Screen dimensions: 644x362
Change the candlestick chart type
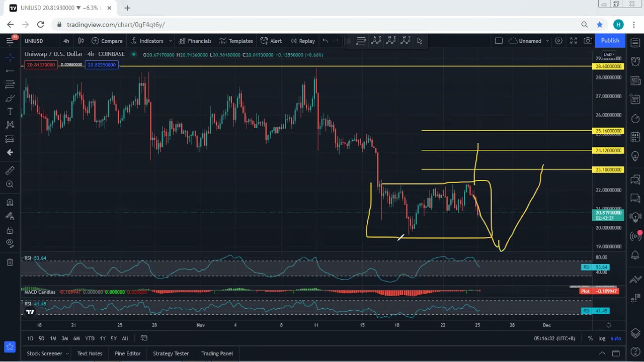[82, 41]
